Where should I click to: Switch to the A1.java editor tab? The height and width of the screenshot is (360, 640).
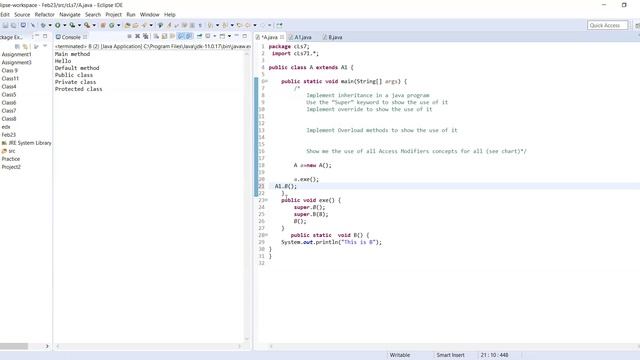point(302,37)
